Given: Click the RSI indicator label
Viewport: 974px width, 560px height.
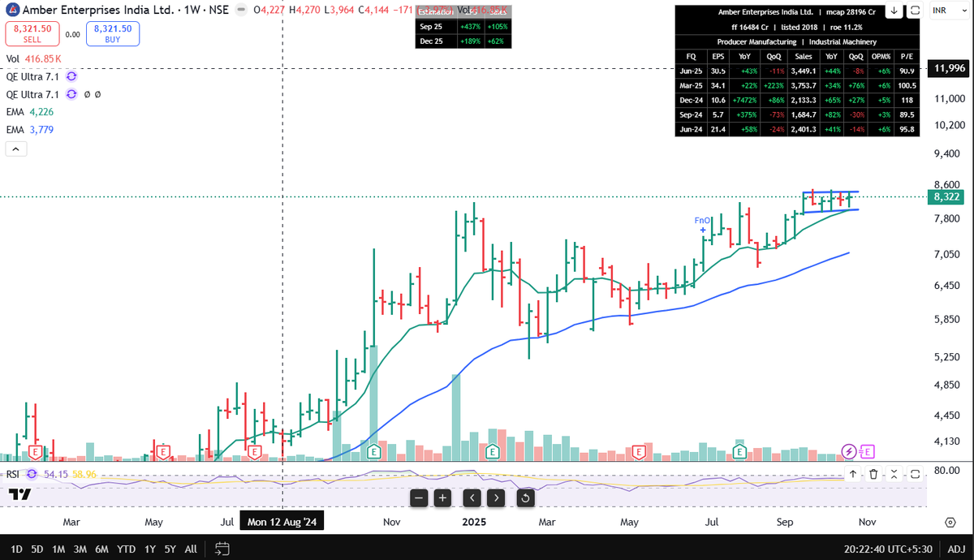Looking at the screenshot, I should pos(13,474).
